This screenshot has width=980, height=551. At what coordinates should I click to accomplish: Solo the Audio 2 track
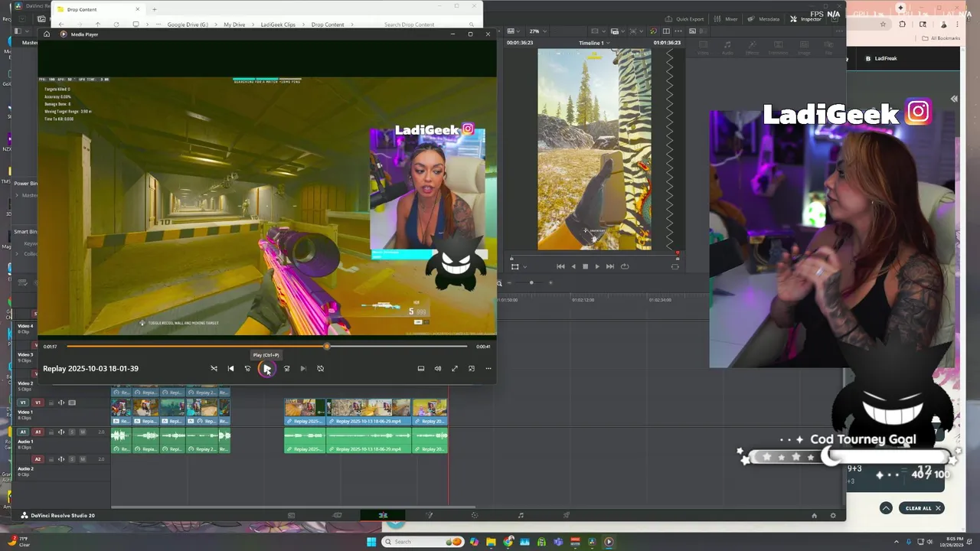click(72, 459)
